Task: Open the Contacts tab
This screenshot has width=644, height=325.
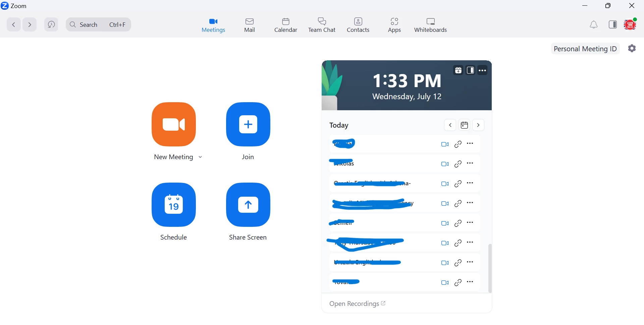Action: point(359,25)
